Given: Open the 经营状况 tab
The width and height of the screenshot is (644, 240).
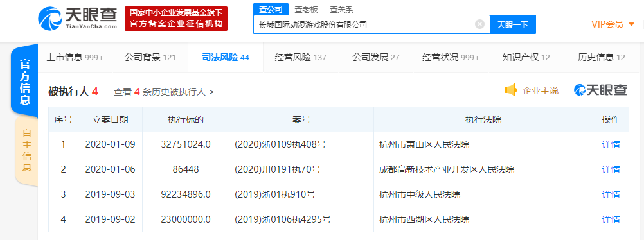Looking at the screenshot, I should 451,58.
